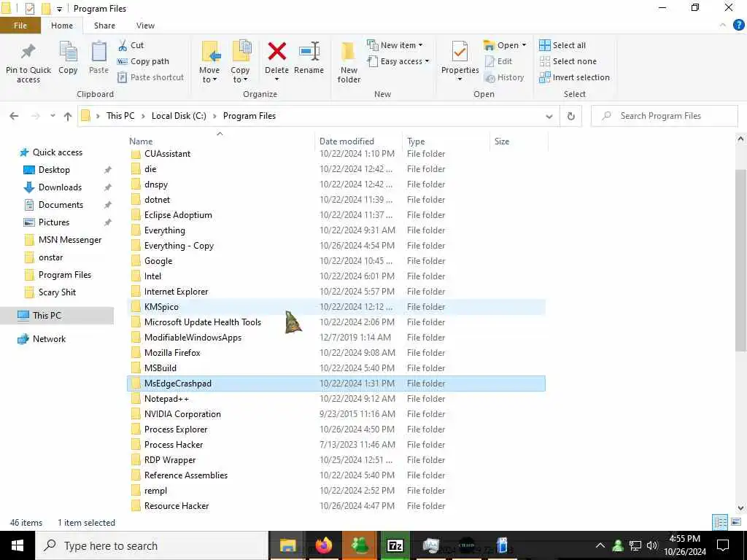Click Select none

pos(568,61)
